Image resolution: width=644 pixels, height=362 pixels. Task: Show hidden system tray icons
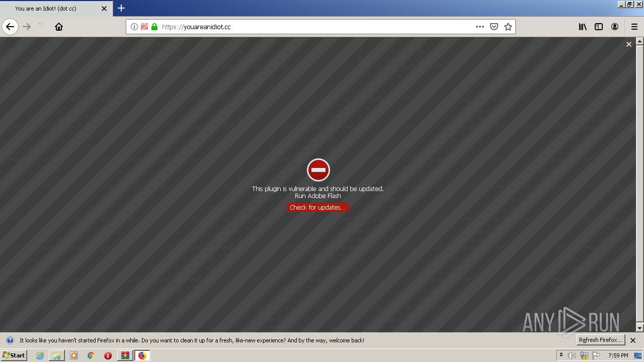pos(561,355)
